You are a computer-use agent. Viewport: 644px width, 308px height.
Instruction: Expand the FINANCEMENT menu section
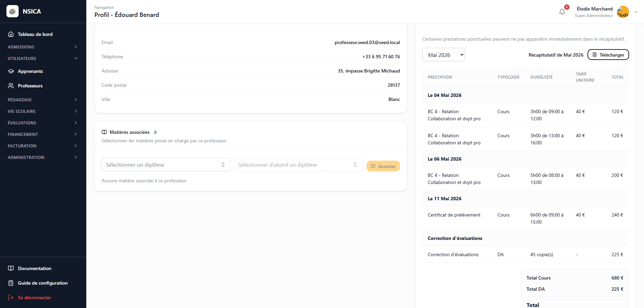(43, 134)
